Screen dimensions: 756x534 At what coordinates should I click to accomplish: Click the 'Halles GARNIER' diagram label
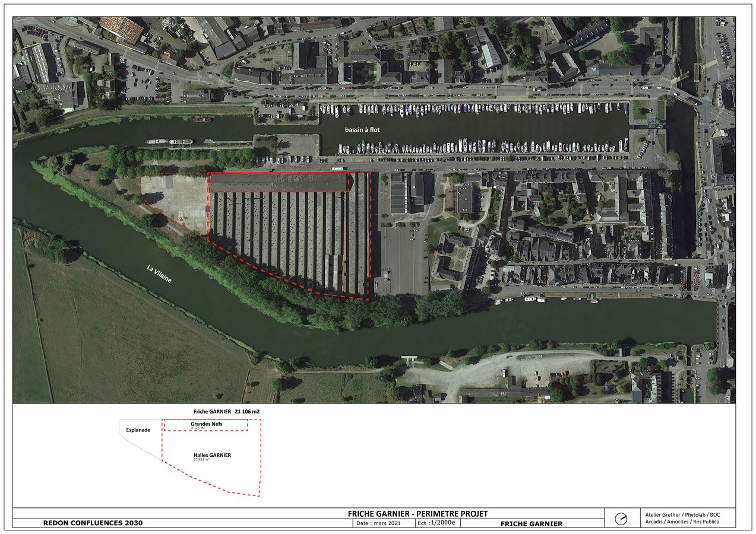click(x=212, y=455)
